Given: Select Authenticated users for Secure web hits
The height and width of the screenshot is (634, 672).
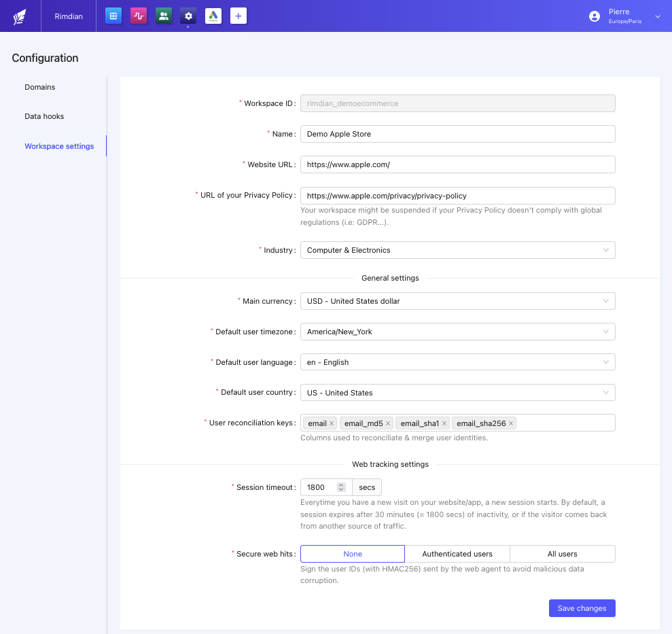Looking at the screenshot, I should pyautogui.click(x=457, y=553).
